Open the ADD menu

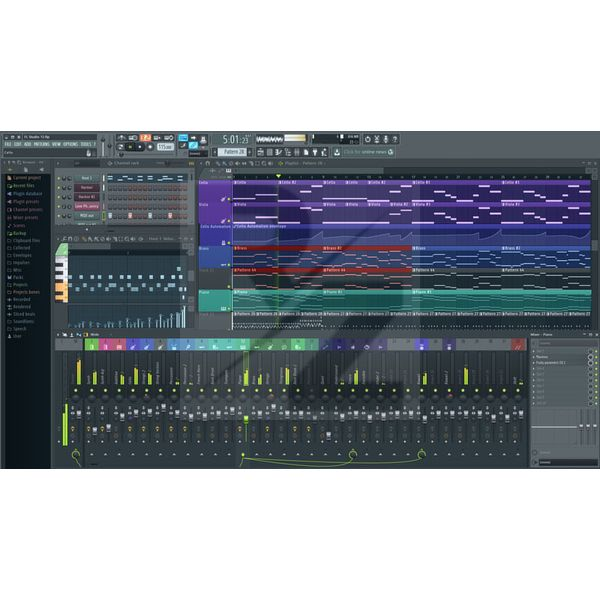(28, 144)
